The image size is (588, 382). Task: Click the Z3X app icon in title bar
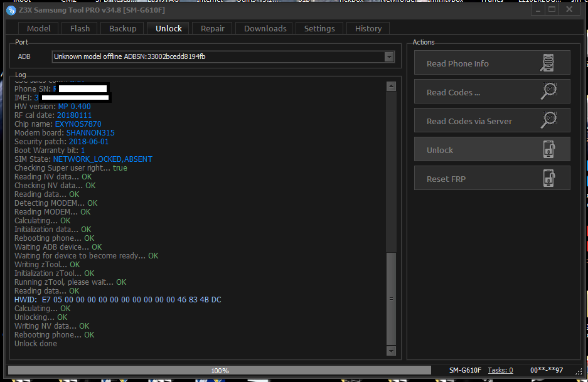point(12,10)
